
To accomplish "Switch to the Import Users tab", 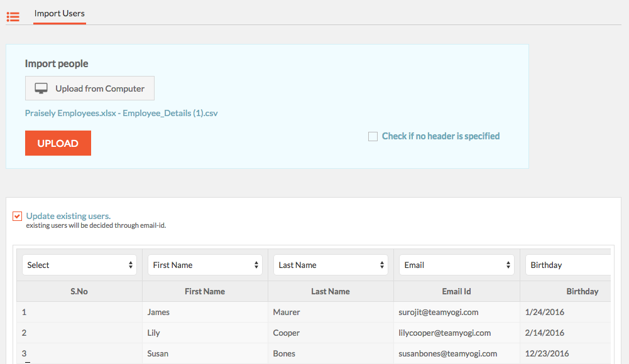I will click(x=59, y=14).
